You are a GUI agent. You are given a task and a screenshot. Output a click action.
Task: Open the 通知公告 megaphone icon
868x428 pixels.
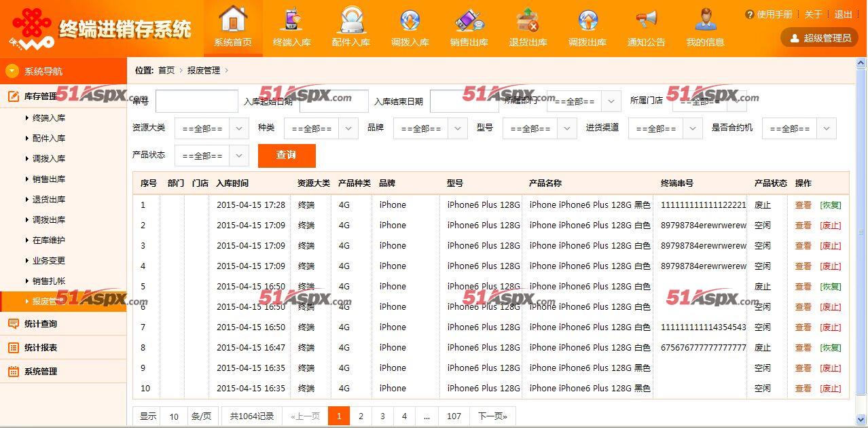click(x=647, y=28)
